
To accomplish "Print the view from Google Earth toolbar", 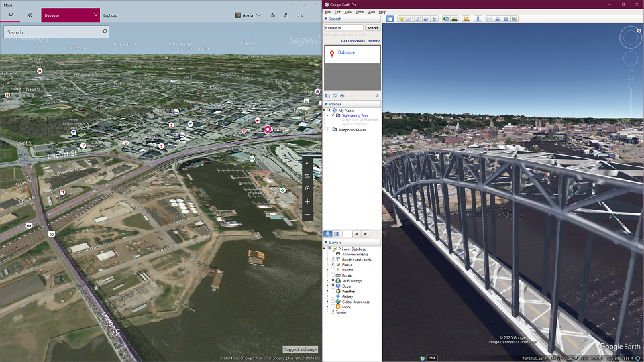I will pyautogui.click(x=498, y=19).
